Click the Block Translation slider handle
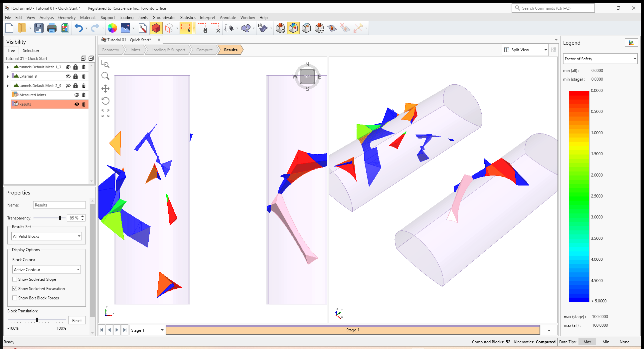This screenshot has height=349, width=644. click(37, 320)
